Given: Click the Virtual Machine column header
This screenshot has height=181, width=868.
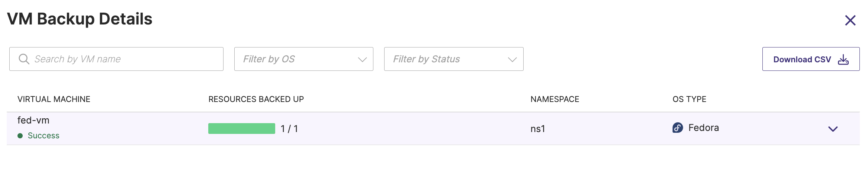Looking at the screenshot, I should pos(54,99).
